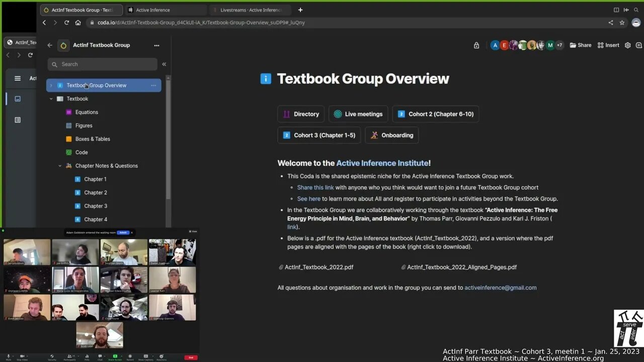644x362 pixels.
Task: Click the sidebar Search field
Action: (103, 64)
